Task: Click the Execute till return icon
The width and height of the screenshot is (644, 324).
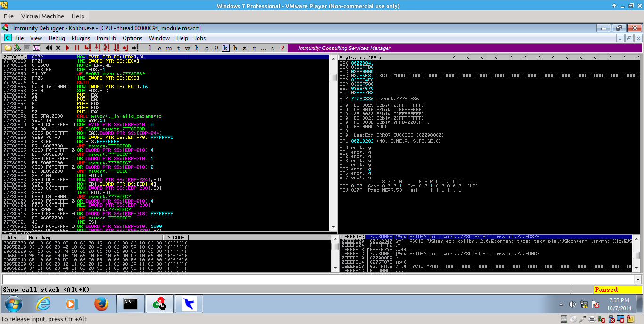Action: tap(125, 48)
